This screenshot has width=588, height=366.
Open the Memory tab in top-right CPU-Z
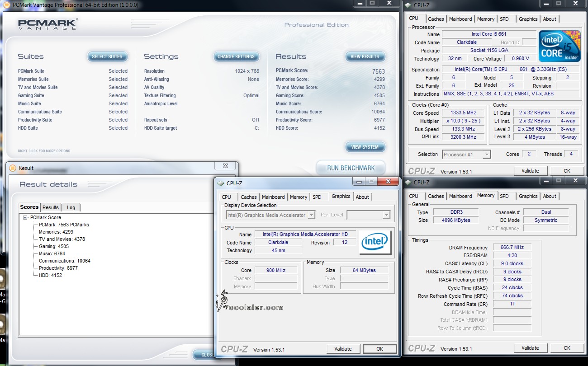(x=486, y=19)
